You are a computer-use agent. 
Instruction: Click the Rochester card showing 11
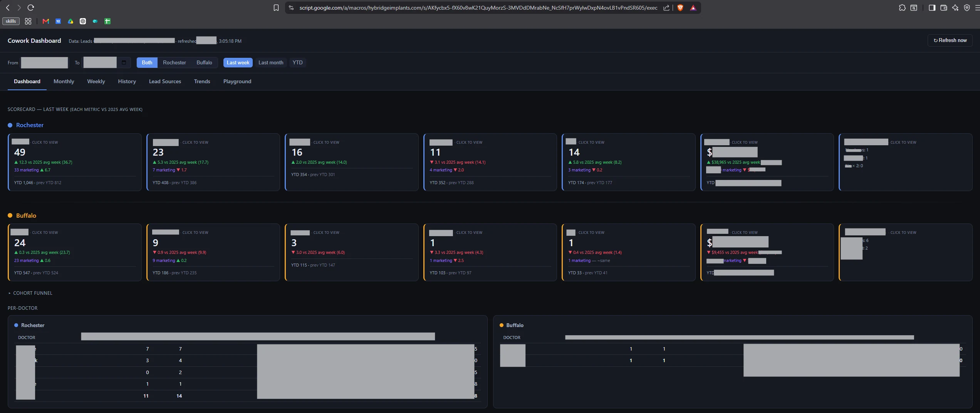(490, 162)
